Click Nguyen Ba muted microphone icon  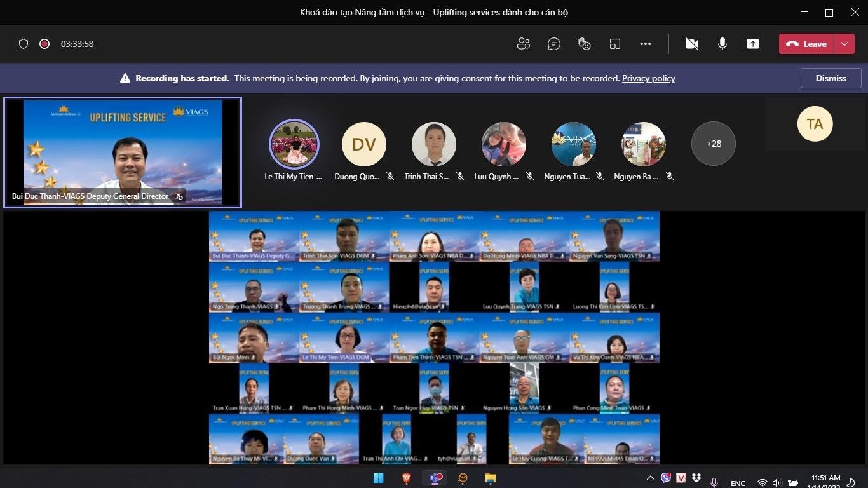(670, 176)
